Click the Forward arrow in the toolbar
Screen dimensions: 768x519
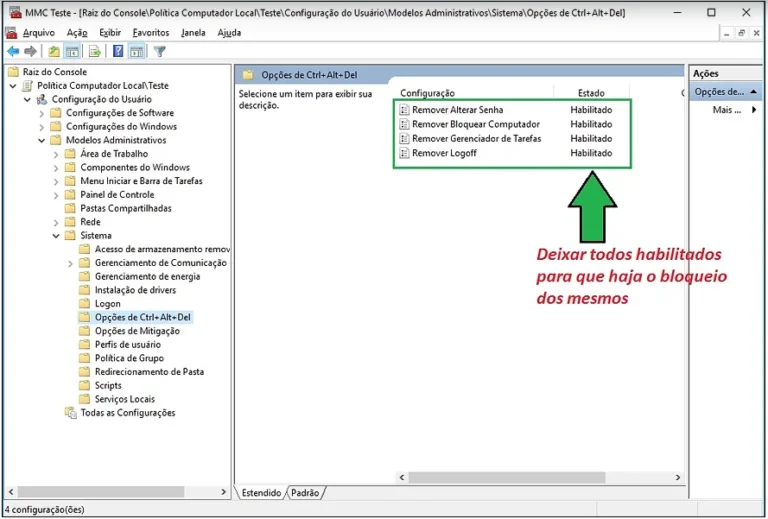[30, 51]
